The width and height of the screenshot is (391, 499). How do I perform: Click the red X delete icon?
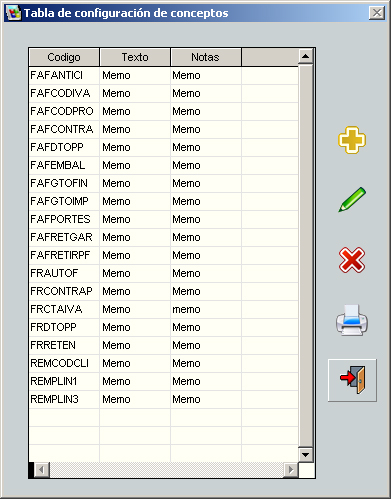352,260
